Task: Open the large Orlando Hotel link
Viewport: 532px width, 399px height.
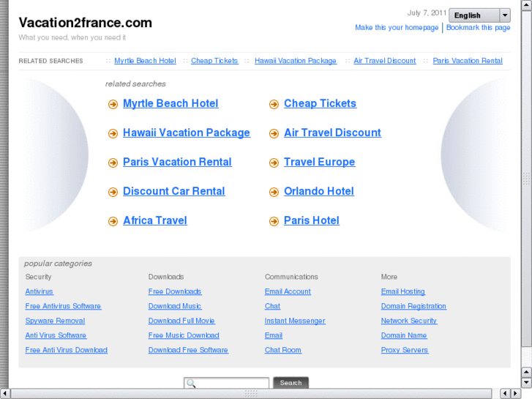Action: click(319, 191)
